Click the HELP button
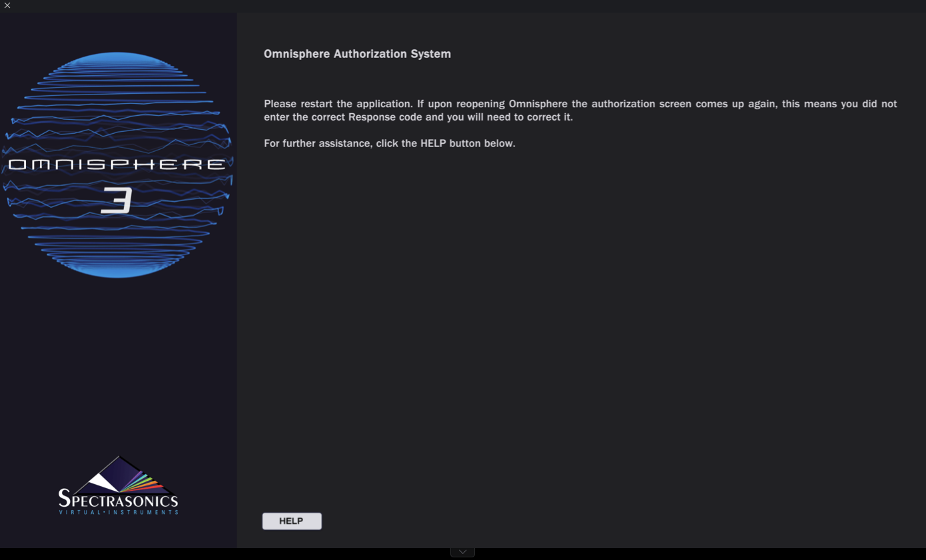The image size is (926, 560). pos(292,521)
